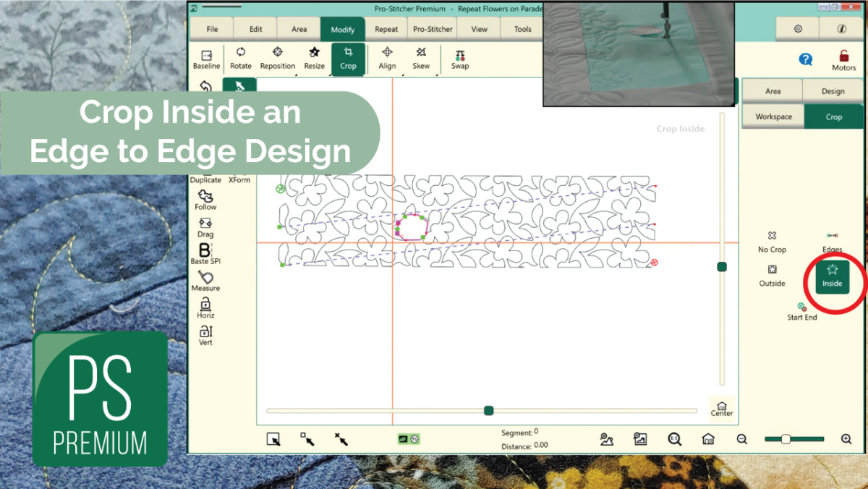Viewport: 868px width, 489px height.
Task: Open the Tools menu
Action: click(522, 29)
